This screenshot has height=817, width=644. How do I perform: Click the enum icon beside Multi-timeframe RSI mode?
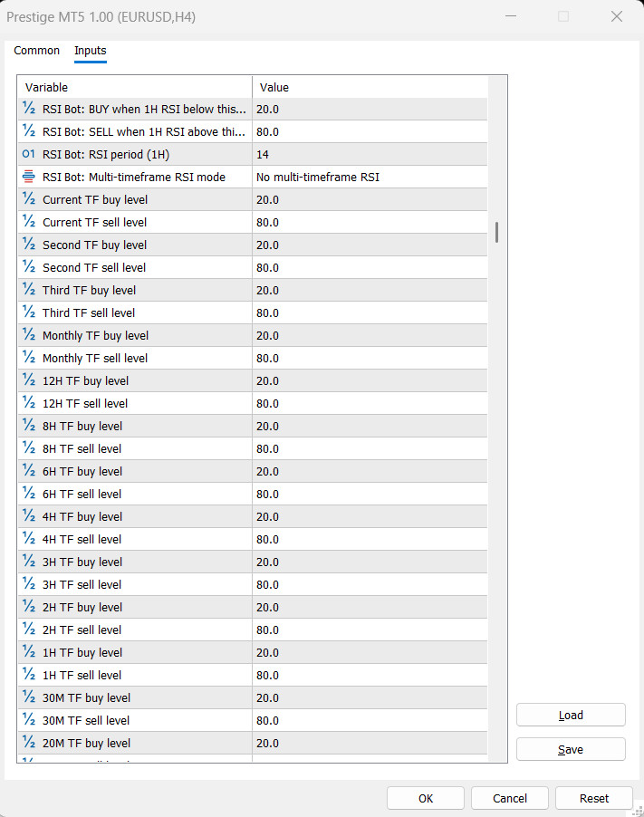point(29,177)
